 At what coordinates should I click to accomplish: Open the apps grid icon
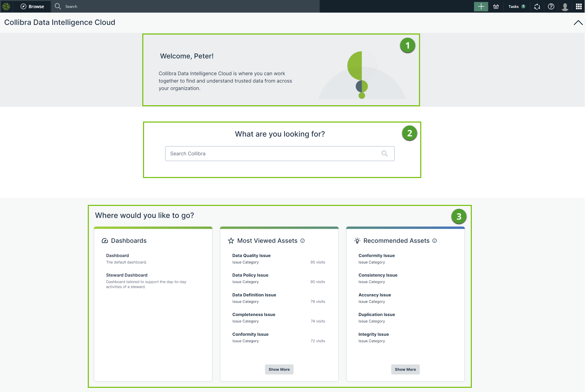[579, 6]
